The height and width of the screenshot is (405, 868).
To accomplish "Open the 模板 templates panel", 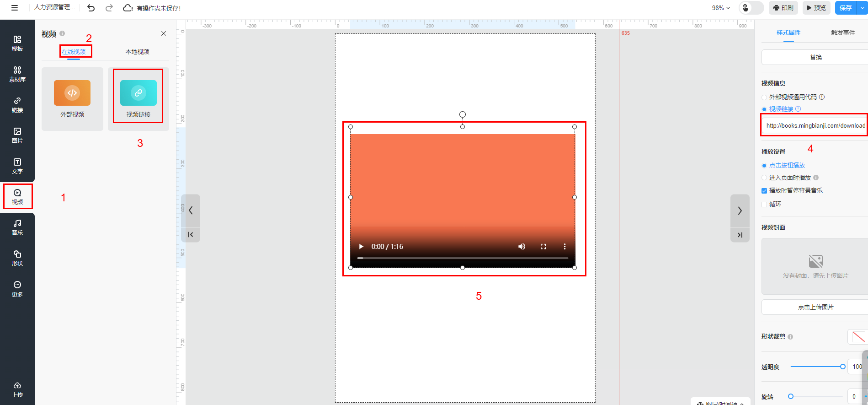I will (x=17, y=43).
